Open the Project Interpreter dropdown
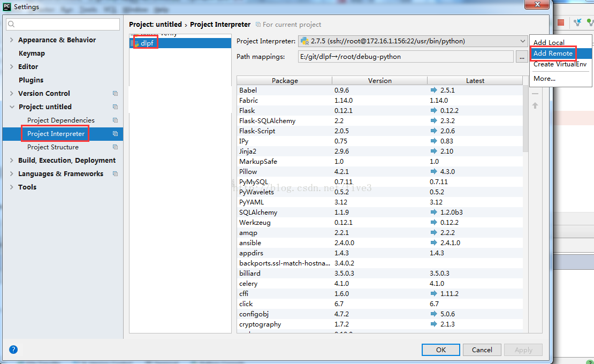 (x=413, y=41)
